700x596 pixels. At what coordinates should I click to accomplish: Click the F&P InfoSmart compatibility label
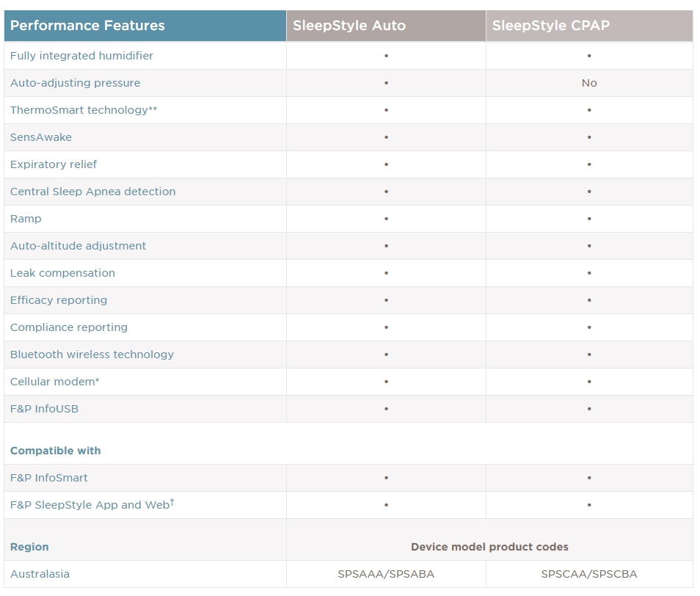(x=49, y=478)
